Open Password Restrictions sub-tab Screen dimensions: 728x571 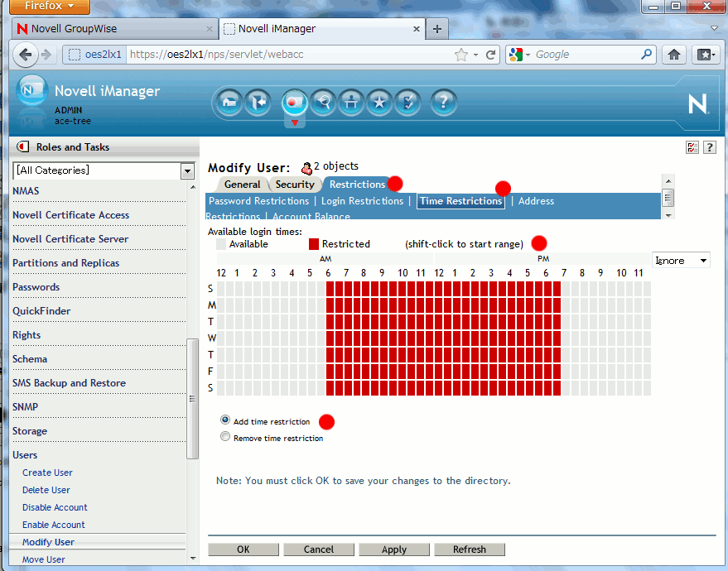pos(258,201)
